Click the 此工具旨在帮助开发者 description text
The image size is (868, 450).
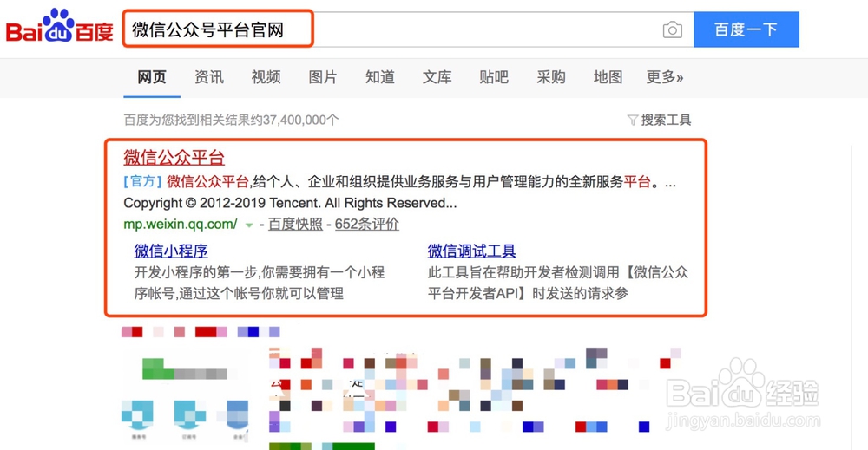pos(558,283)
